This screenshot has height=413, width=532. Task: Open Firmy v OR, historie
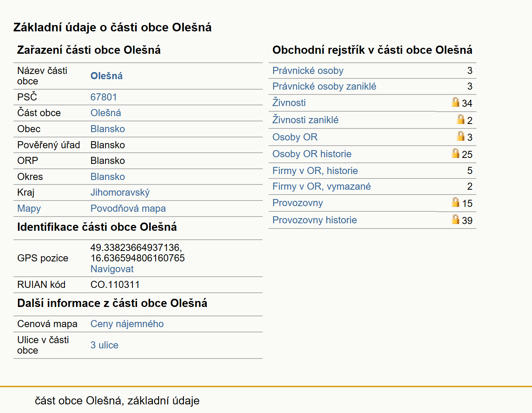[315, 171]
